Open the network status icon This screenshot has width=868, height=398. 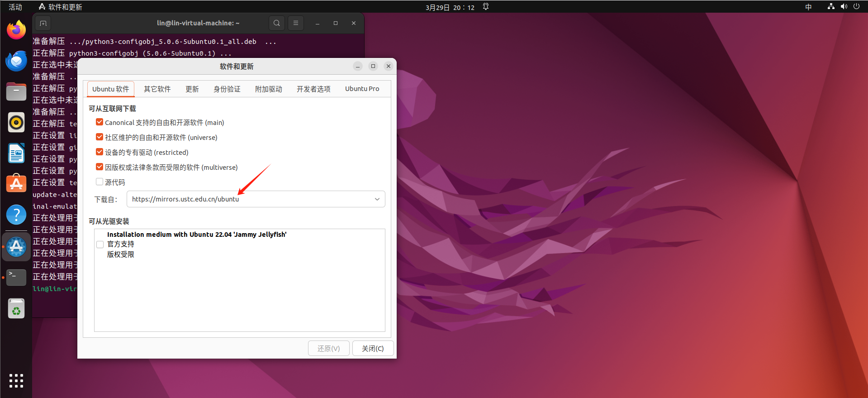click(831, 7)
